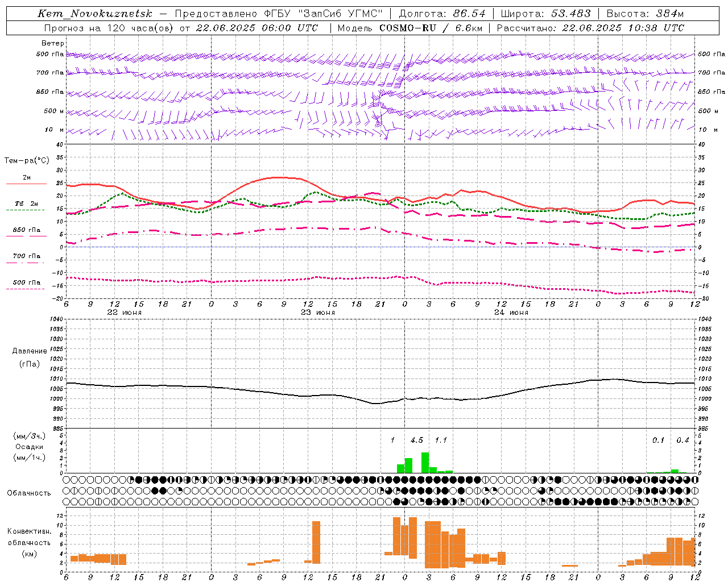Click the latitude value Широта: 53.483
This screenshot has width=728, height=582.
point(546,14)
